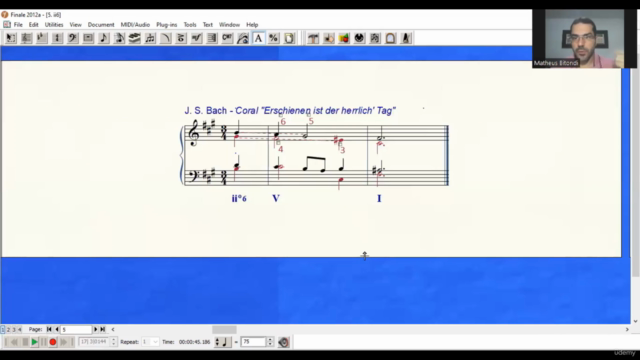640x360 pixels.
Task: Open the tempo note duration selector
Action: point(222,342)
